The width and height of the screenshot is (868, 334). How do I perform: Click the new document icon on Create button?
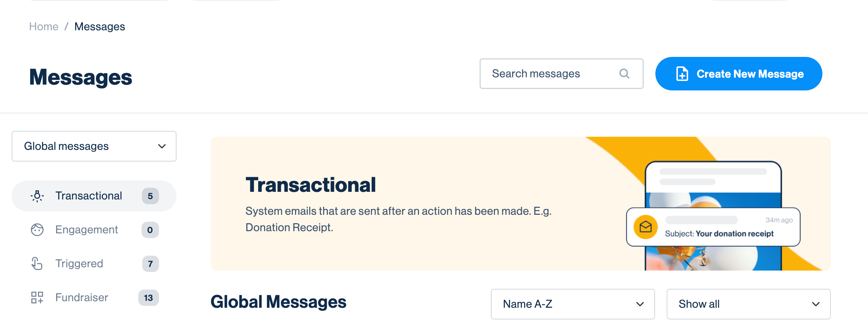[682, 74]
